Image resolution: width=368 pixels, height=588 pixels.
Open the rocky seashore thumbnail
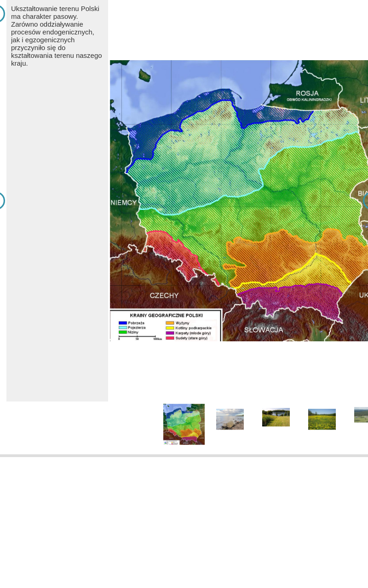(230, 419)
